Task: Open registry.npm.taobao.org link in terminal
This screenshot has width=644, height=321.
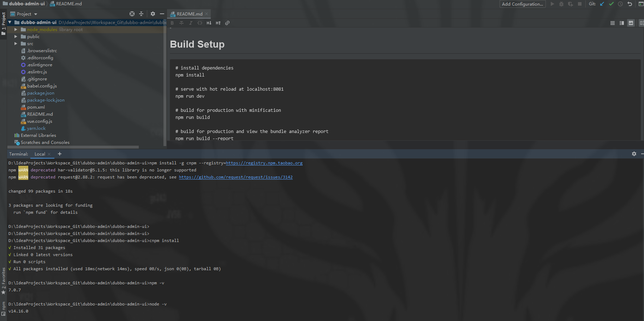Action: click(x=264, y=163)
